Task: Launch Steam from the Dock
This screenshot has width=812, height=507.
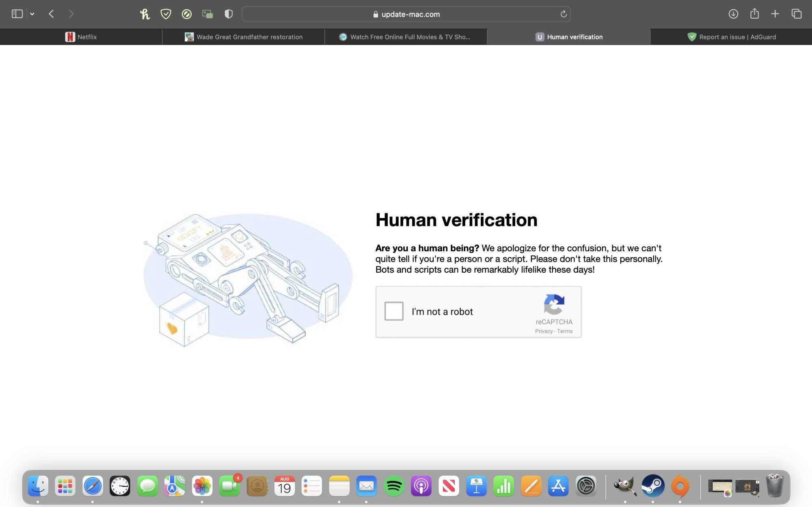Action: pos(653,485)
